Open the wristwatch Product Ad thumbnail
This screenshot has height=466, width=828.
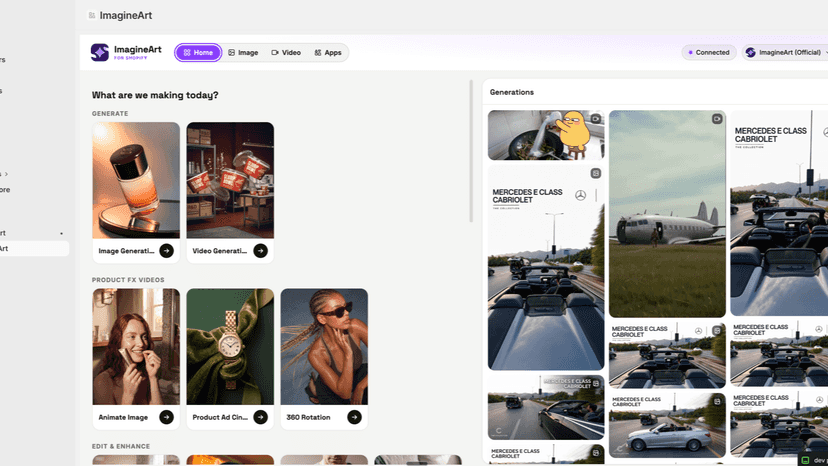point(230,347)
